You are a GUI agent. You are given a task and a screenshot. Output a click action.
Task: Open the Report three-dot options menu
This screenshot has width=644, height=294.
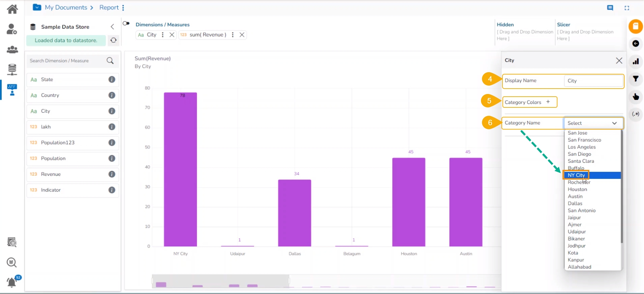(x=123, y=8)
